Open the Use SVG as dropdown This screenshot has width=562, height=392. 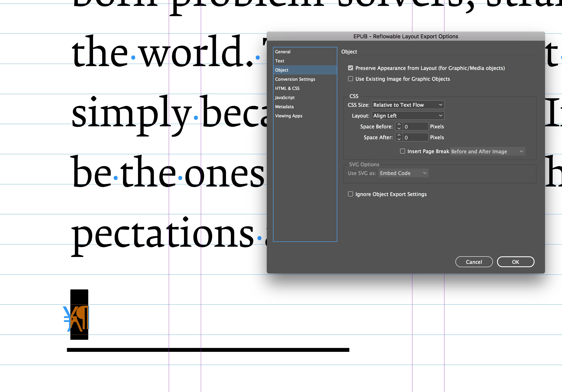[403, 173]
